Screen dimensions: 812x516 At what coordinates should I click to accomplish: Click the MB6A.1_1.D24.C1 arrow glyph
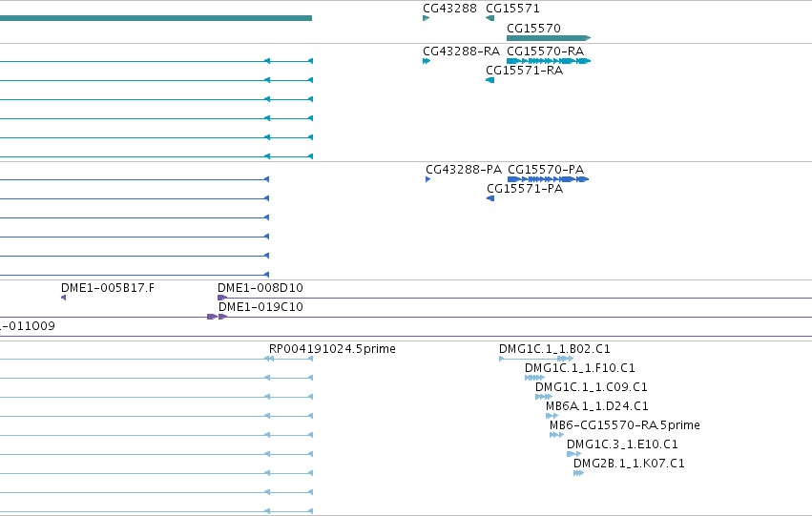click(x=552, y=416)
